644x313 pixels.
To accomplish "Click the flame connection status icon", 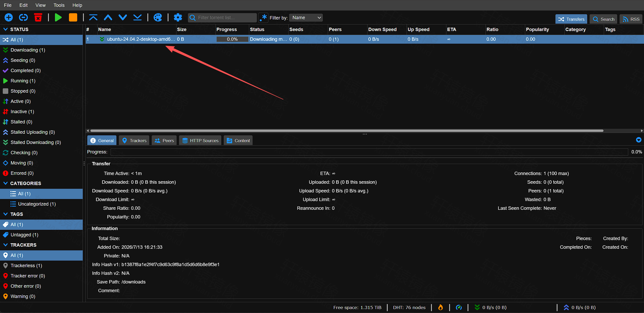I will (441, 307).
